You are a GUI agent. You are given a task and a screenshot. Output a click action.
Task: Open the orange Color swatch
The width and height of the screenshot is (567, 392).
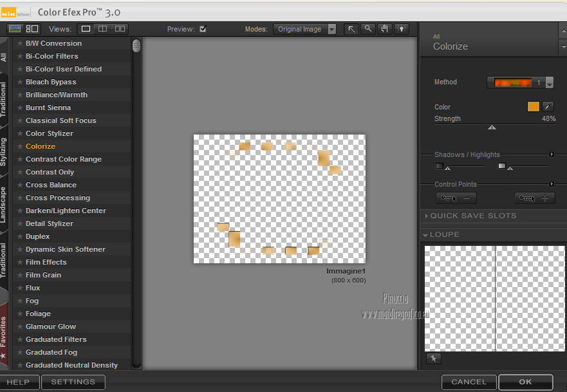click(x=533, y=106)
